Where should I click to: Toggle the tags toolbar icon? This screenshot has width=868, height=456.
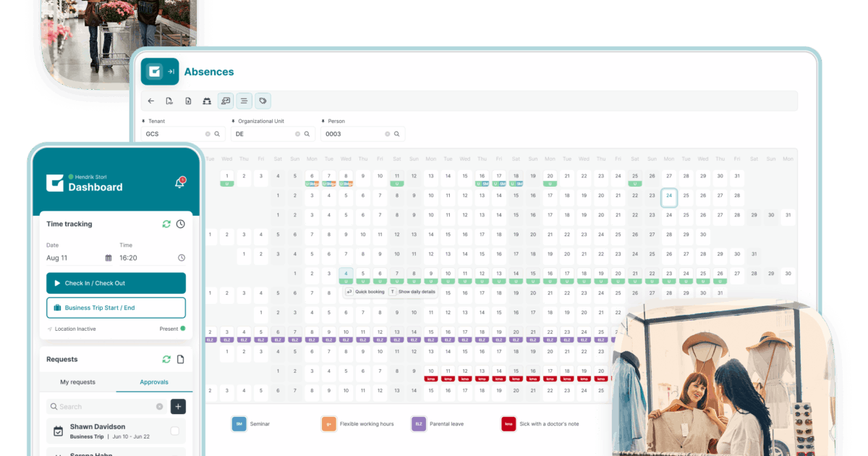coord(263,101)
